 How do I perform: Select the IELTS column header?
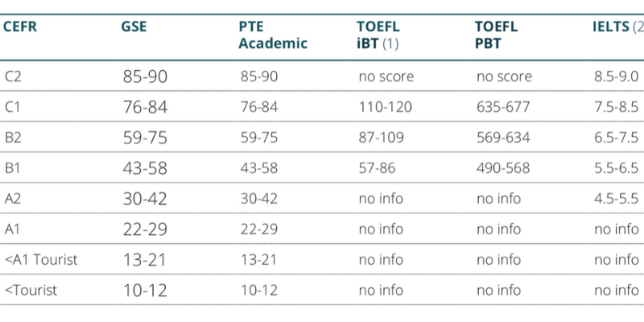point(615,27)
